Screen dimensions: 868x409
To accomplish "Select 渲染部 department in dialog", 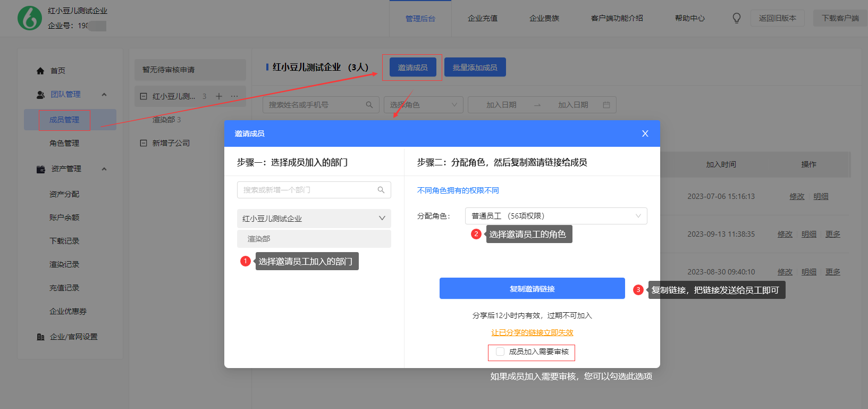I will coord(314,239).
